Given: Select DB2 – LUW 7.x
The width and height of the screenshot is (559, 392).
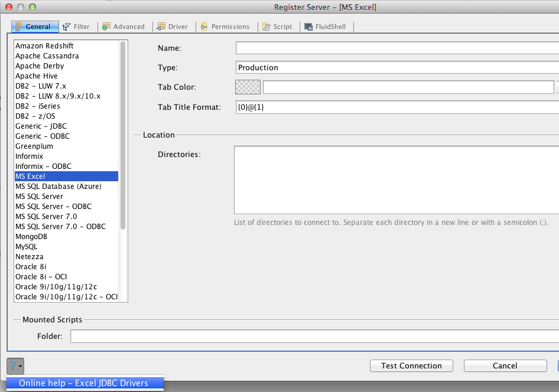Looking at the screenshot, I should point(66,86).
